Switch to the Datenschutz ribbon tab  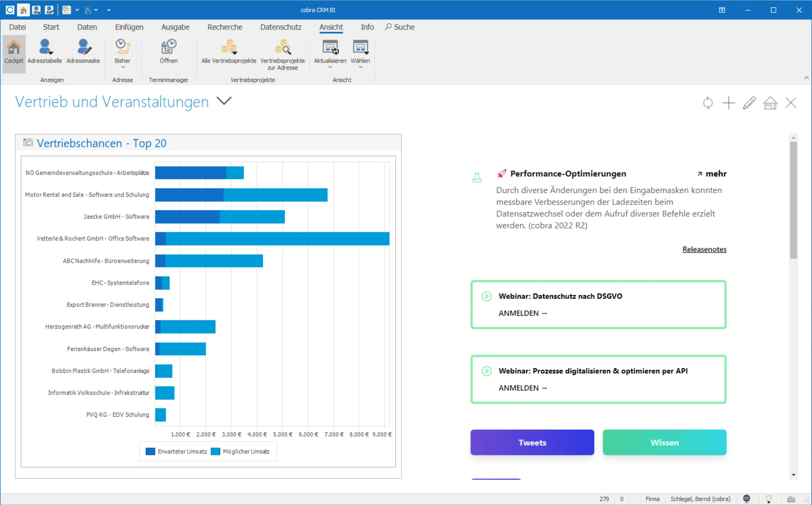[x=281, y=27]
